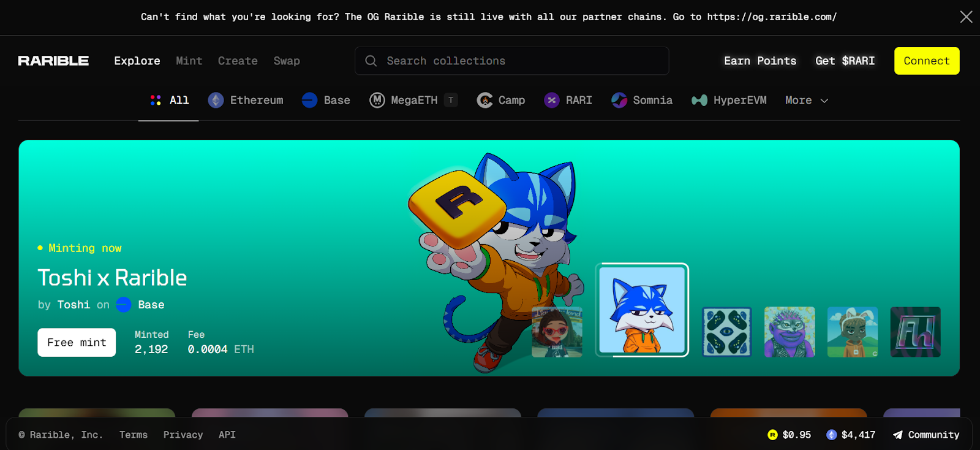The width and height of the screenshot is (980, 450).
Task: Open the Explore menu
Action: pos(137,61)
